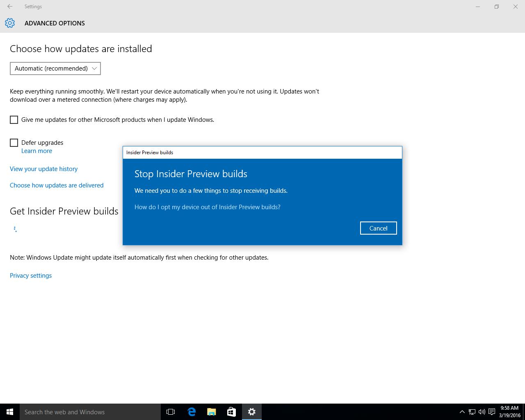This screenshot has width=525, height=420.
Task: Open Choose how updates are delivered
Action: click(x=57, y=185)
